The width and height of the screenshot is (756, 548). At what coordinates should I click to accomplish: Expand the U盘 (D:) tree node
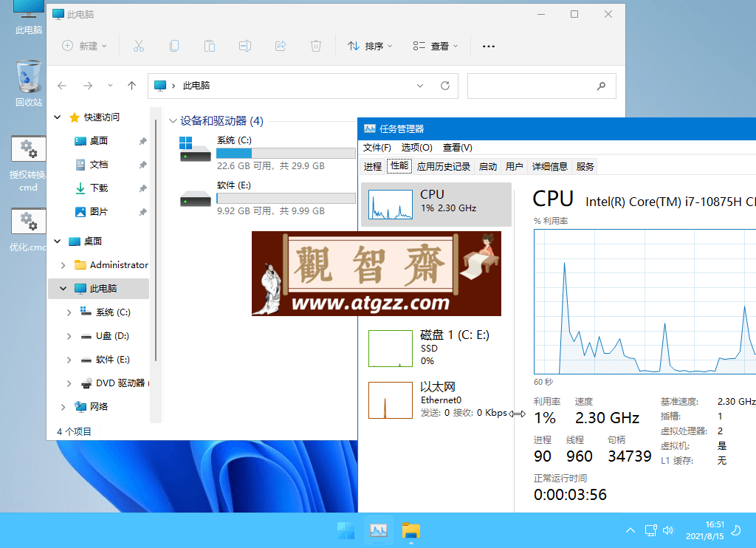[x=69, y=336]
